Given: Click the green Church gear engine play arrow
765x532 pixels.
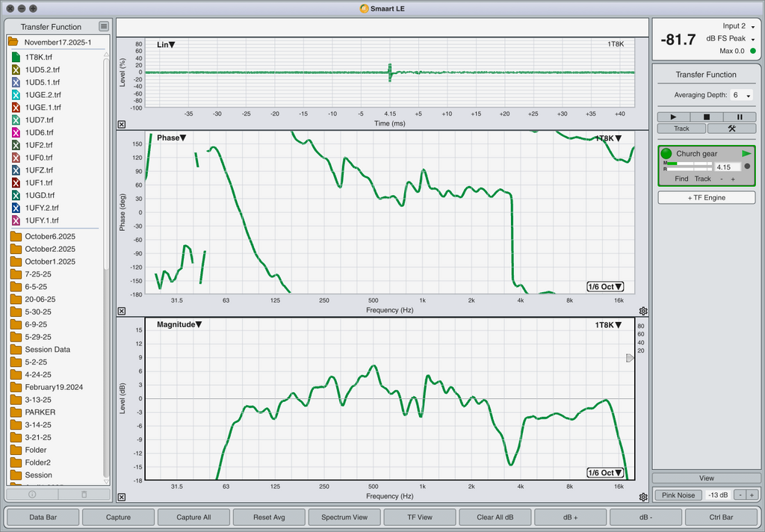Looking at the screenshot, I should tap(746, 154).
